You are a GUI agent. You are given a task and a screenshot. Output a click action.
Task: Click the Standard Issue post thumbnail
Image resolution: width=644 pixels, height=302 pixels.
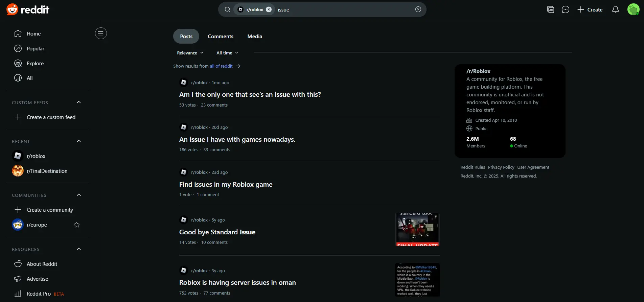click(x=417, y=230)
